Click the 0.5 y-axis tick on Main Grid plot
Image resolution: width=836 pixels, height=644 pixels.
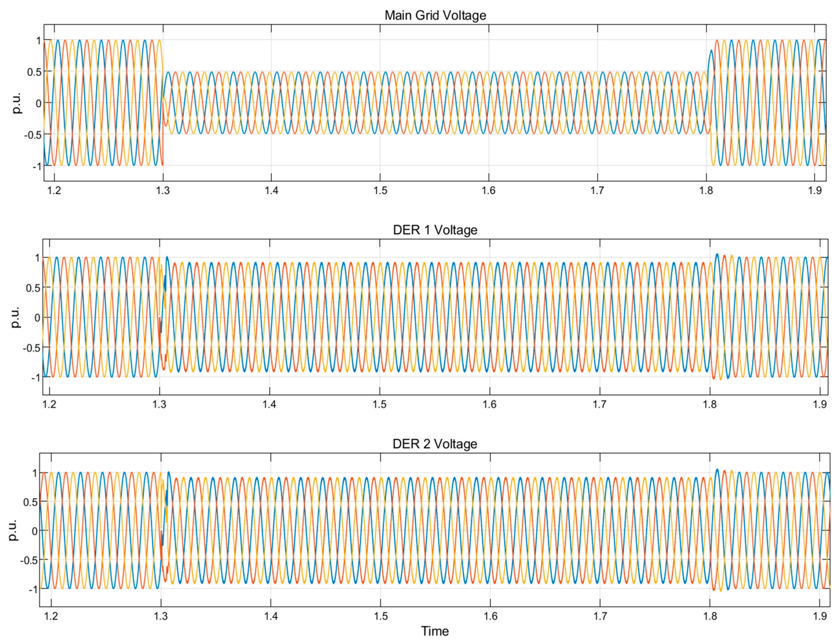click(x=34, y=72)
